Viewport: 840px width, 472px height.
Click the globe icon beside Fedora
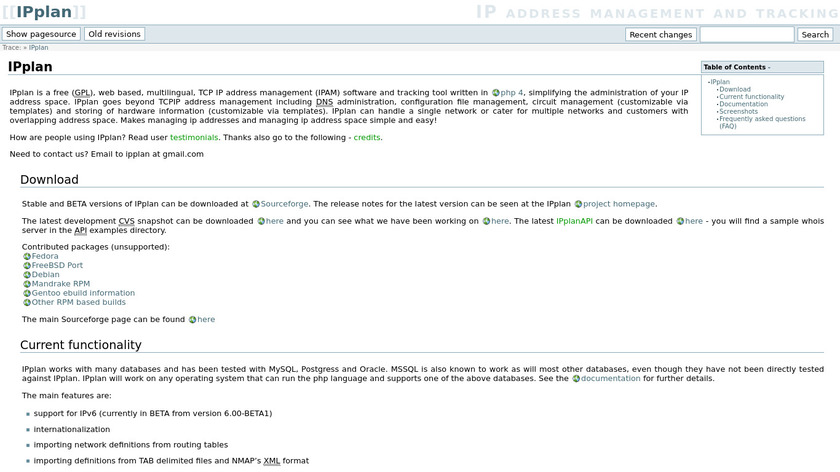[27, 257]
